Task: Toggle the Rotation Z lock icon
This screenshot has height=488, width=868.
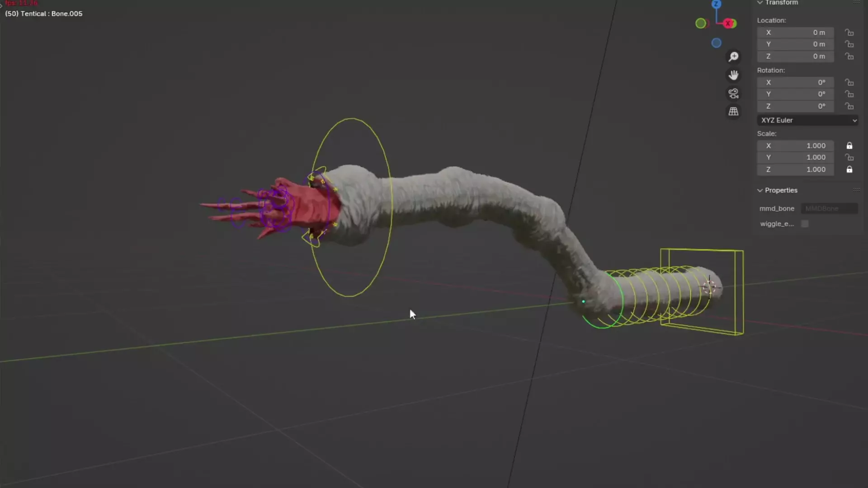Action: tap(849, 106)
